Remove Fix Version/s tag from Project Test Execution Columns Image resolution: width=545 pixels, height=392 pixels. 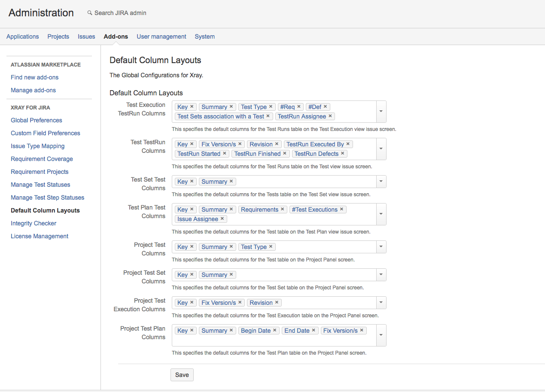(240, 302)
